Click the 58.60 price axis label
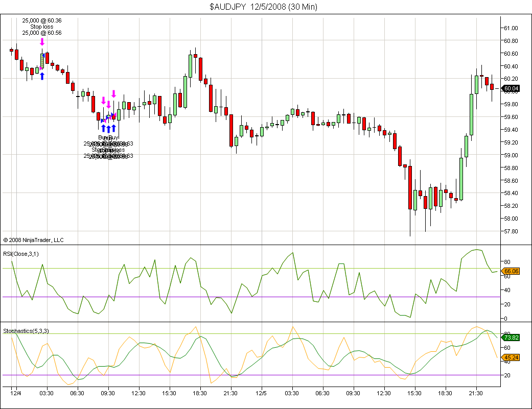This screenshot has width=532, height=409. 511,181
